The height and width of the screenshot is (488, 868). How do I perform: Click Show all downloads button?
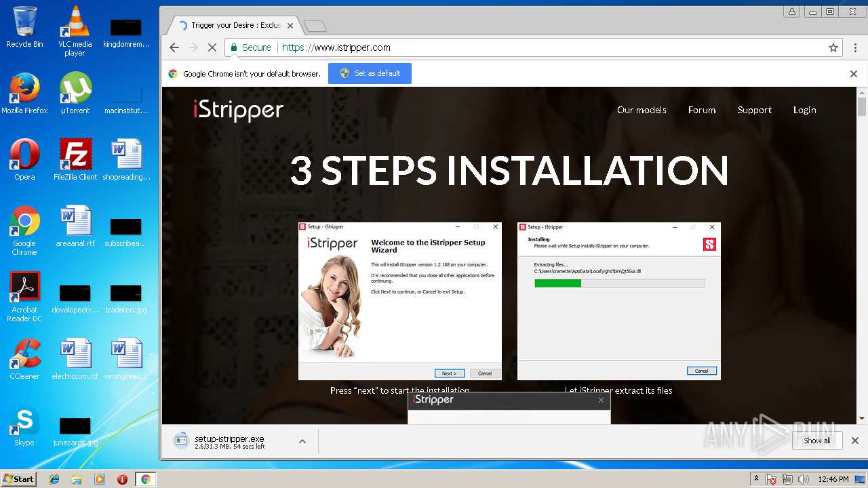pos(817,441)
